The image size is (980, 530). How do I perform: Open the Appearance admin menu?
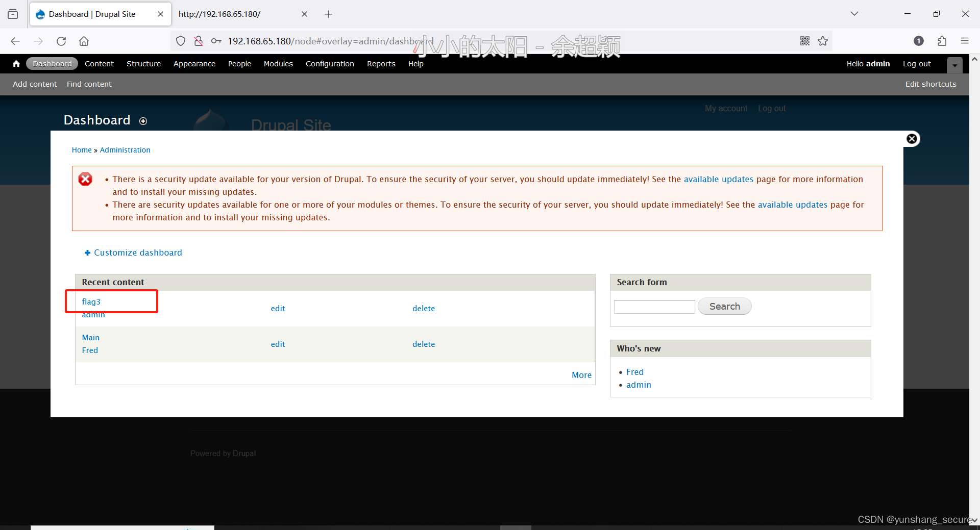[x=194, y=64]
